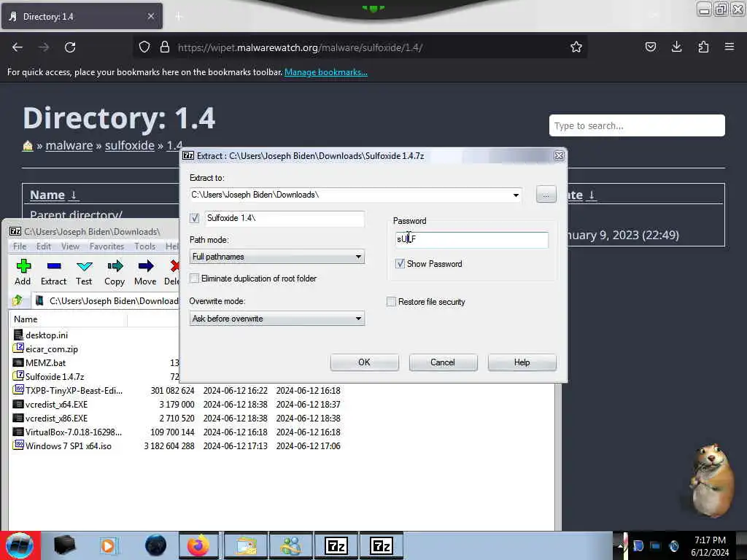747x560 pixels.
Task: Open Firefox hamburger application menu
Action: pyautogui.click(x=729, y=47)
